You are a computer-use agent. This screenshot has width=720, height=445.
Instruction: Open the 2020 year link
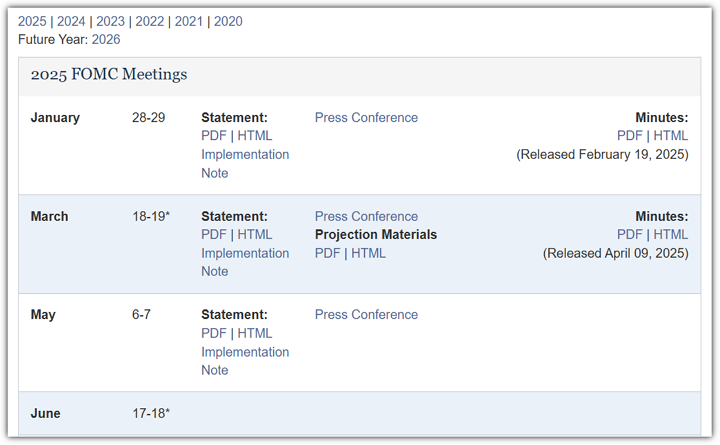point(228,21)
